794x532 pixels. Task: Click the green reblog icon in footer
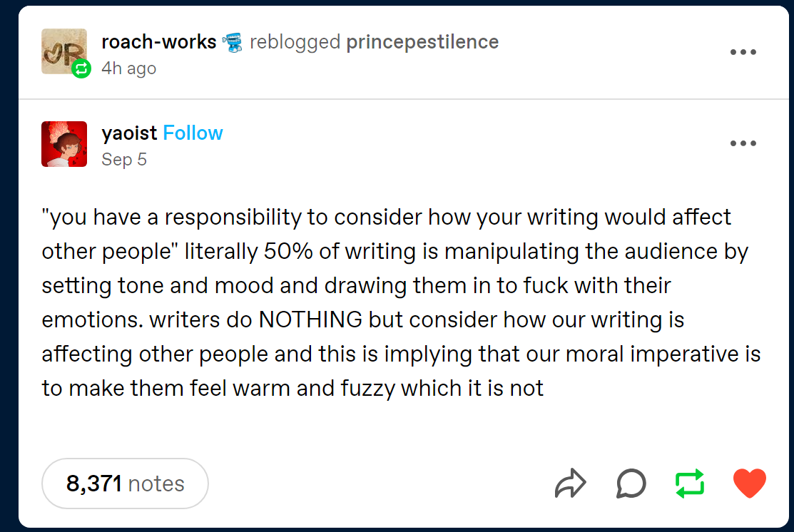click(690, 484)
